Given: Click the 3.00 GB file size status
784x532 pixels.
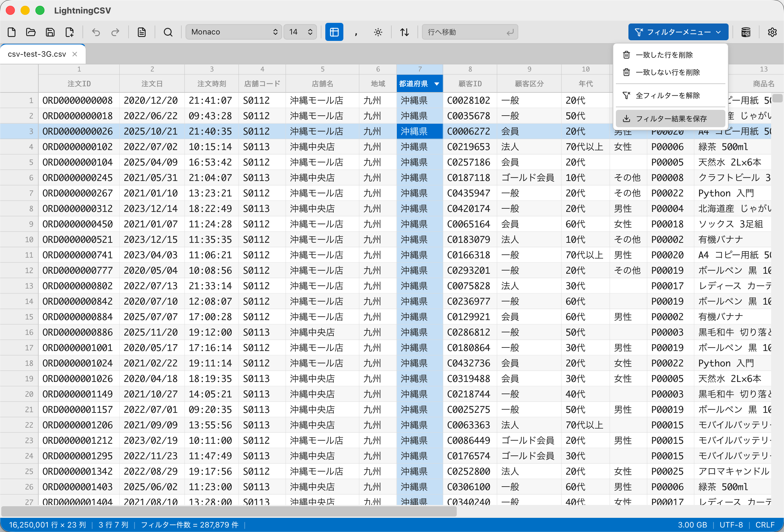Looking at the screenshot, I should (x=692, y=525).
